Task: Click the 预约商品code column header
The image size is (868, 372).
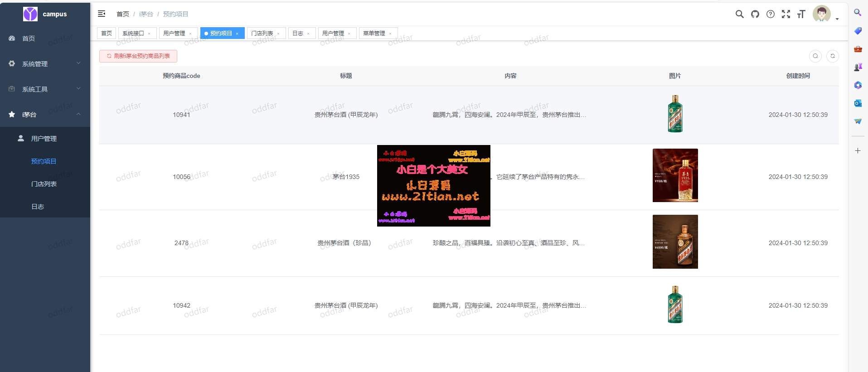Action: coord(181,76)
